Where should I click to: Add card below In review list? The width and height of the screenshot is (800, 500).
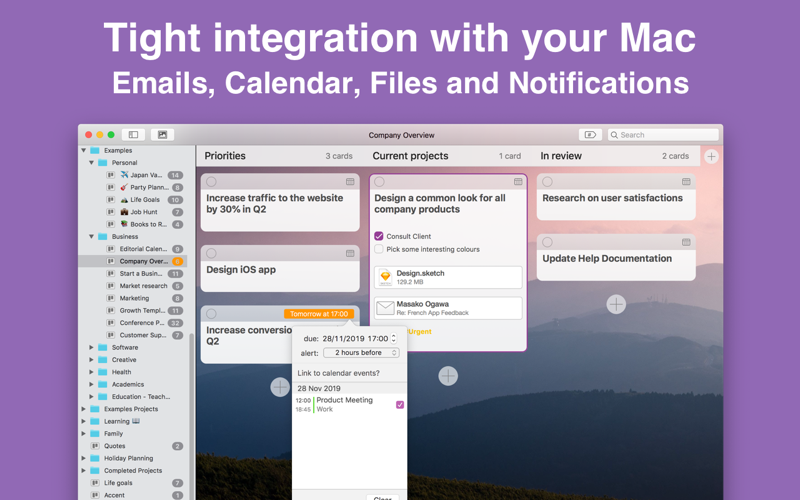coord(616,304)
